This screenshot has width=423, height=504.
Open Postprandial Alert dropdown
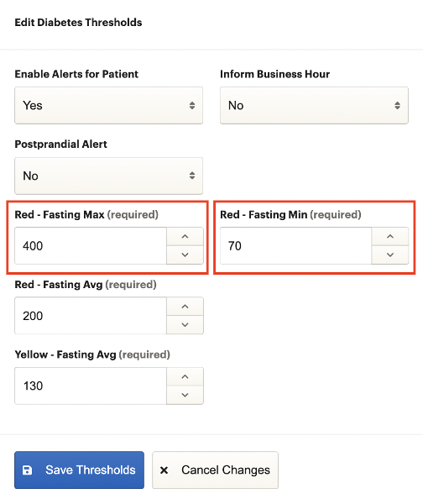108,176
